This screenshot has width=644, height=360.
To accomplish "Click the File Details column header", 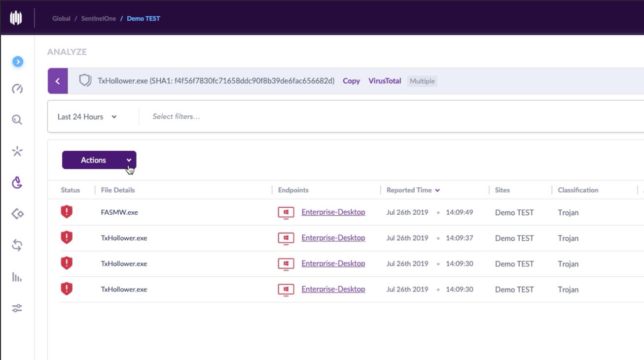I will (x=118, y=190).
